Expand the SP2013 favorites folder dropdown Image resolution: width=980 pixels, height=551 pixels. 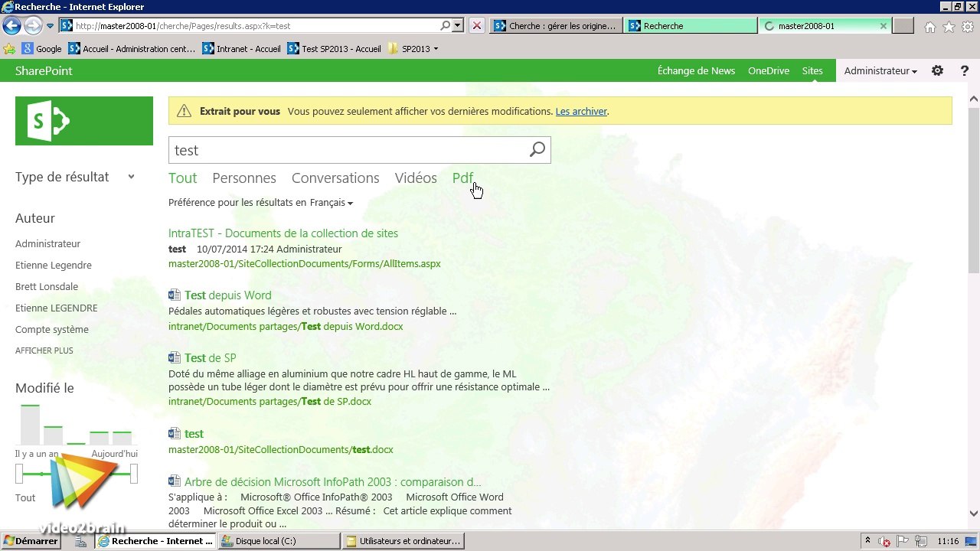[436, 49]
